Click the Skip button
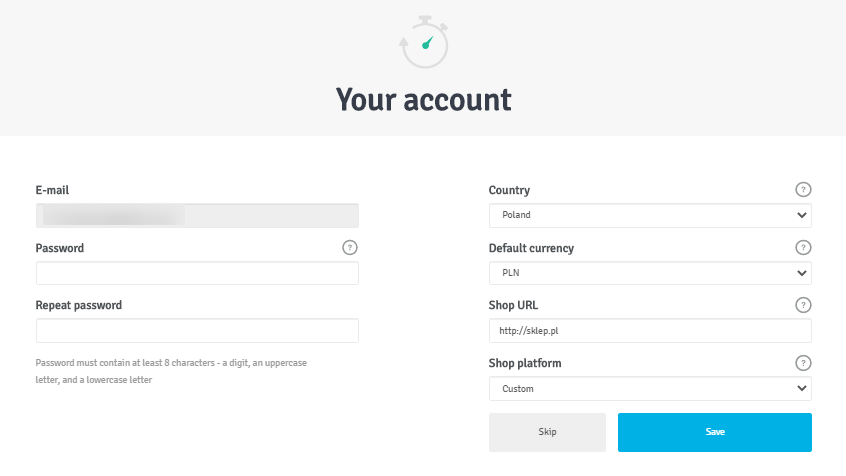The image size is (846, 476). [547, 432]
